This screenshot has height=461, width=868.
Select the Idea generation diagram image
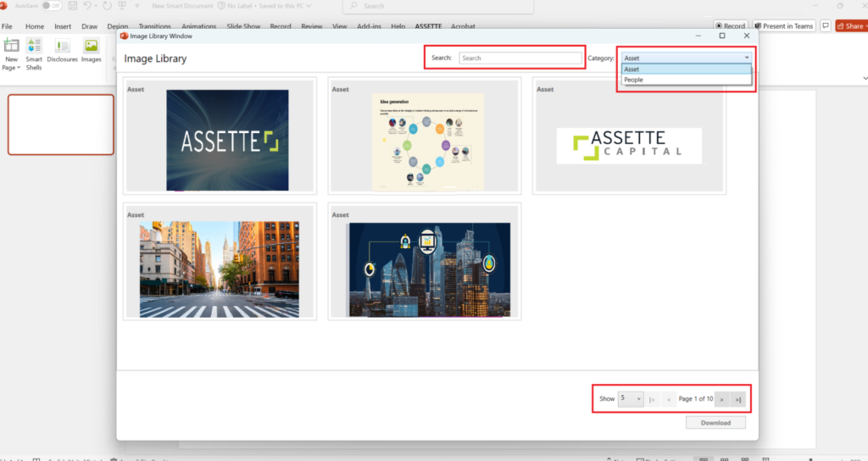pos(428,142)
